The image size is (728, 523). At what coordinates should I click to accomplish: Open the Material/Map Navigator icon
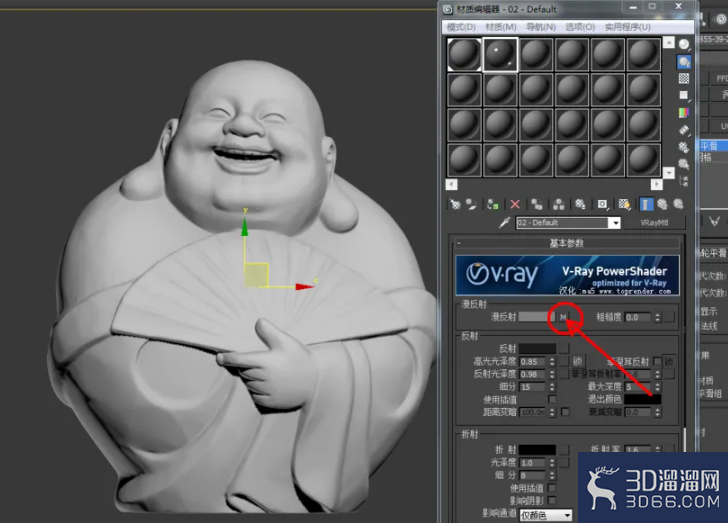[x=684, y=181]
